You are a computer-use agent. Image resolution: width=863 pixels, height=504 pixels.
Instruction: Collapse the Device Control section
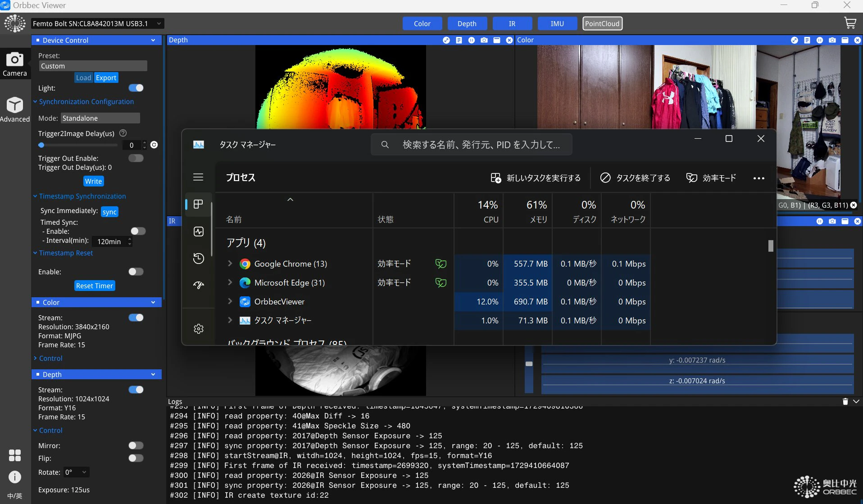153,40
